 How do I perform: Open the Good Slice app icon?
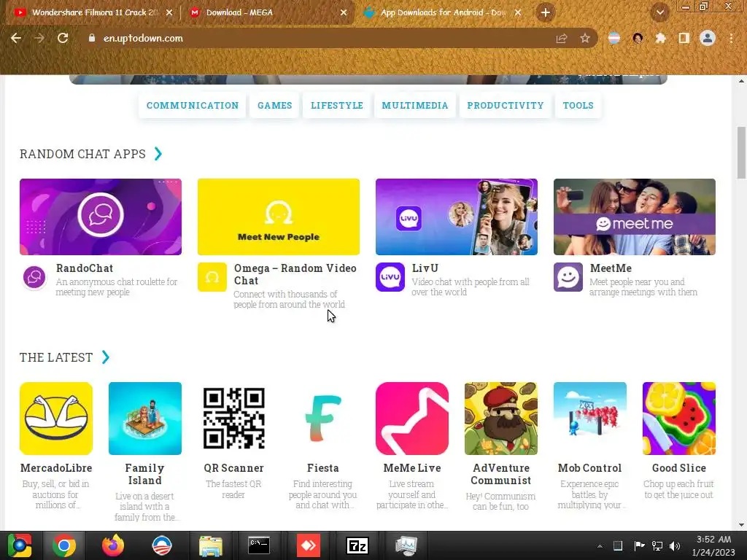coord(679,418)
